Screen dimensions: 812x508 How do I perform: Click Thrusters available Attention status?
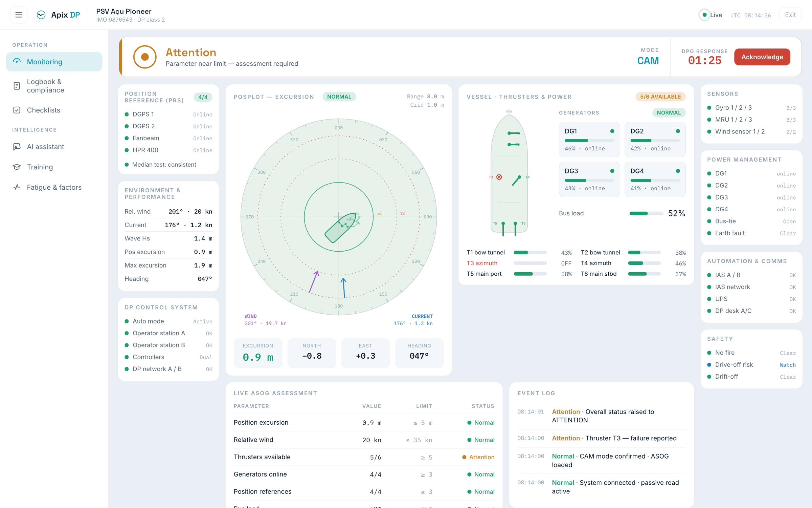point(478,457)
